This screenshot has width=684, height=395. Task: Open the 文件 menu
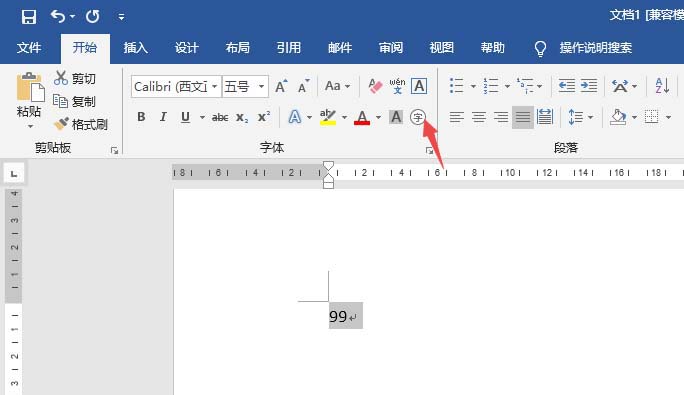(29, 48)
